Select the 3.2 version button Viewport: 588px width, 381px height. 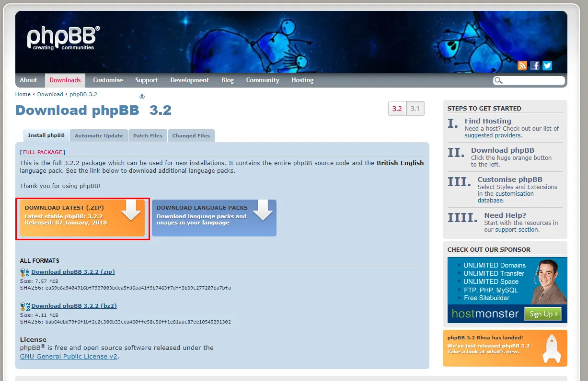(397, 109)
